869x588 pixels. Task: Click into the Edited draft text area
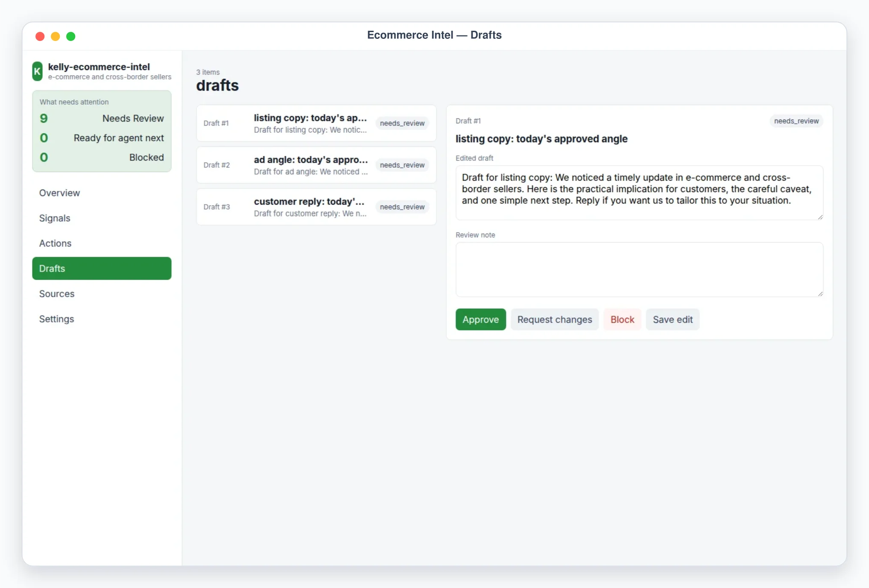coord(639,193)
